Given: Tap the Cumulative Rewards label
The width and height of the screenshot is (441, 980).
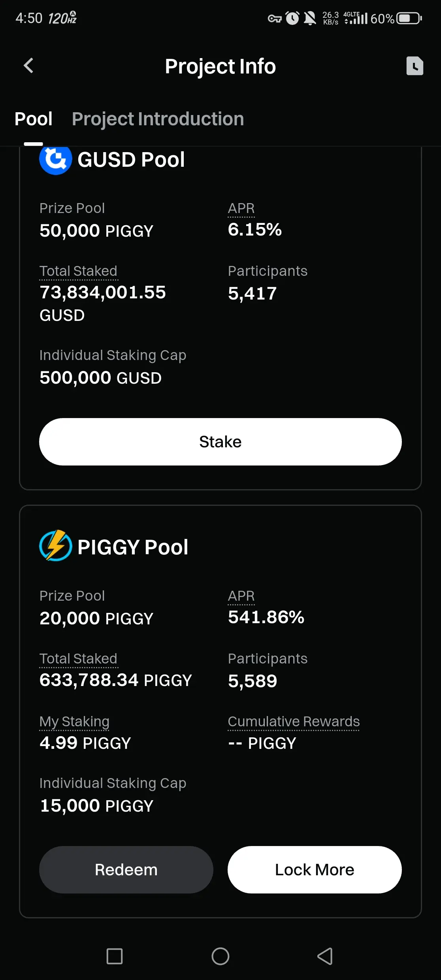Looking at the screenshot, I should [294, 722].
